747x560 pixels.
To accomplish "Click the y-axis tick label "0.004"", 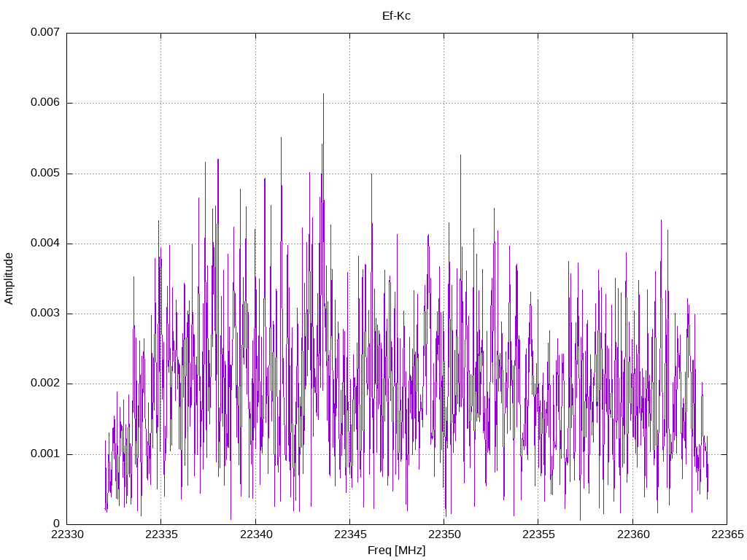I will click(45, 243).
